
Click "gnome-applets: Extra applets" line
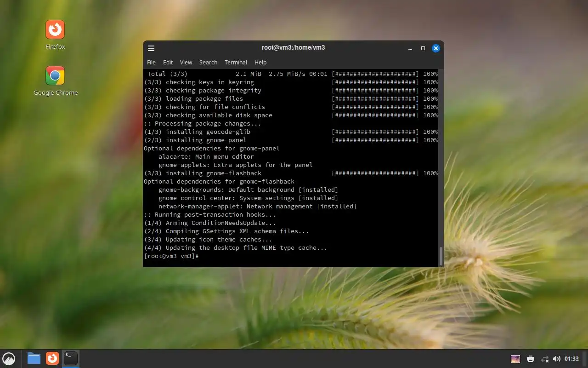pyautogui.click(x=236, y=165)
